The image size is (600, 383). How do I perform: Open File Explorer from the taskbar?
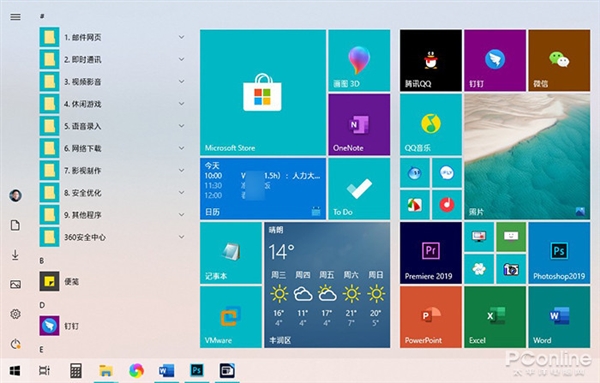point(106,370)
